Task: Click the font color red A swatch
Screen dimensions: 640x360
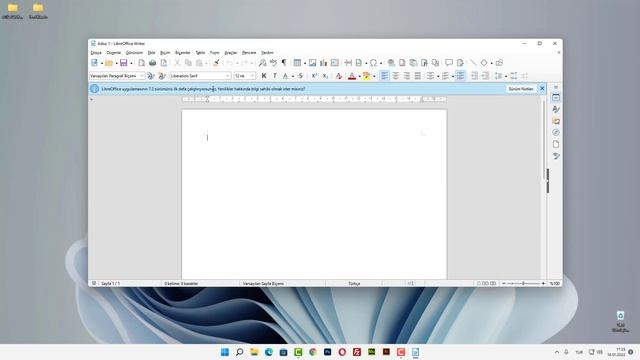Action: tap(352, 76)
